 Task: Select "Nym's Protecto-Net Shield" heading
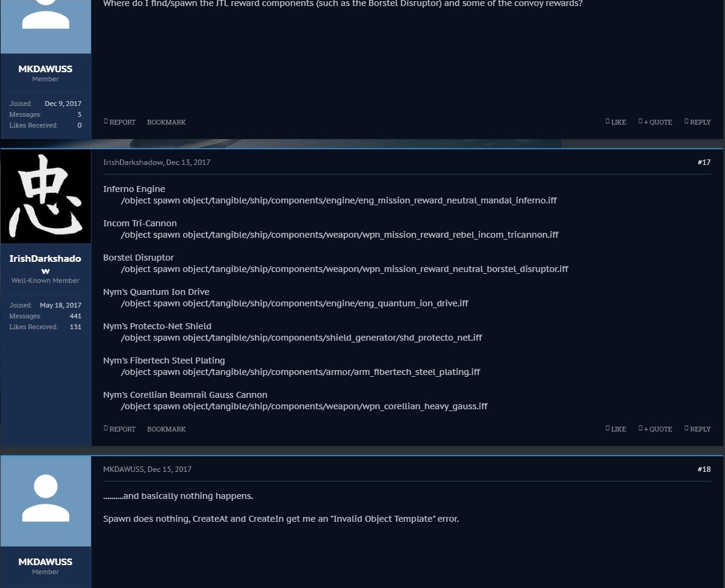coord(157,326)
